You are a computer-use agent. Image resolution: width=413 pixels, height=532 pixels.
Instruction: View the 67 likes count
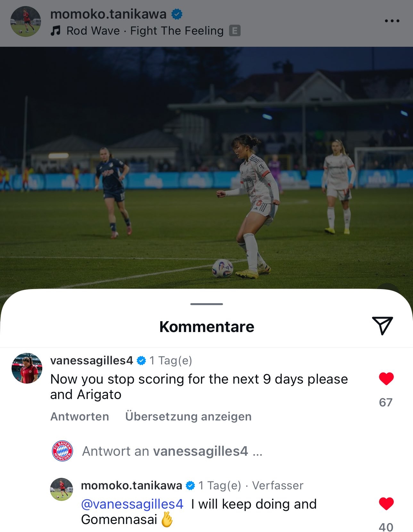coord(386,402)
